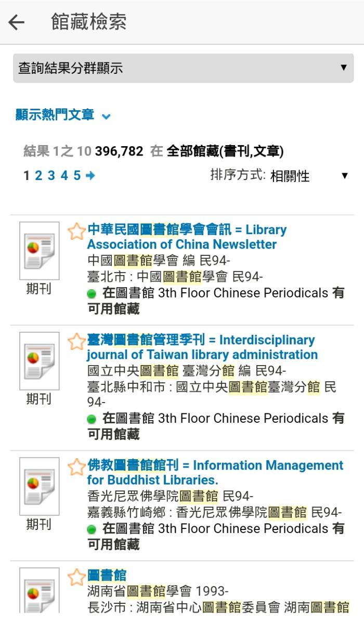
Task: Toggle favorite star on 圖書館 record
Action: pos(76,577)
